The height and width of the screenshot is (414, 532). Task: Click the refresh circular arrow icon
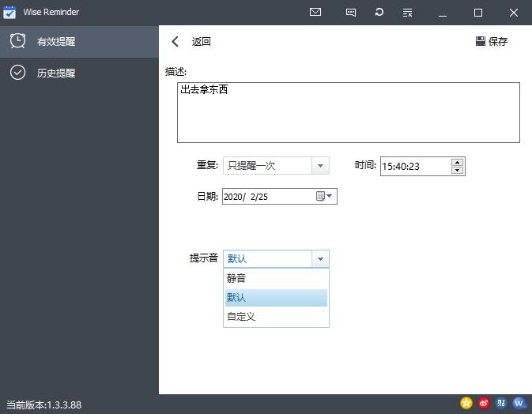379,13
